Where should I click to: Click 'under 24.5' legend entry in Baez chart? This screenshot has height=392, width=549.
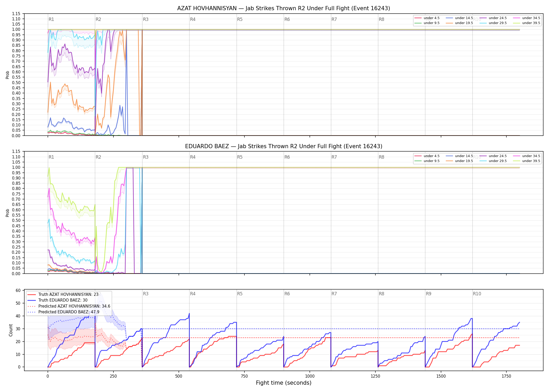coord(493,156)
